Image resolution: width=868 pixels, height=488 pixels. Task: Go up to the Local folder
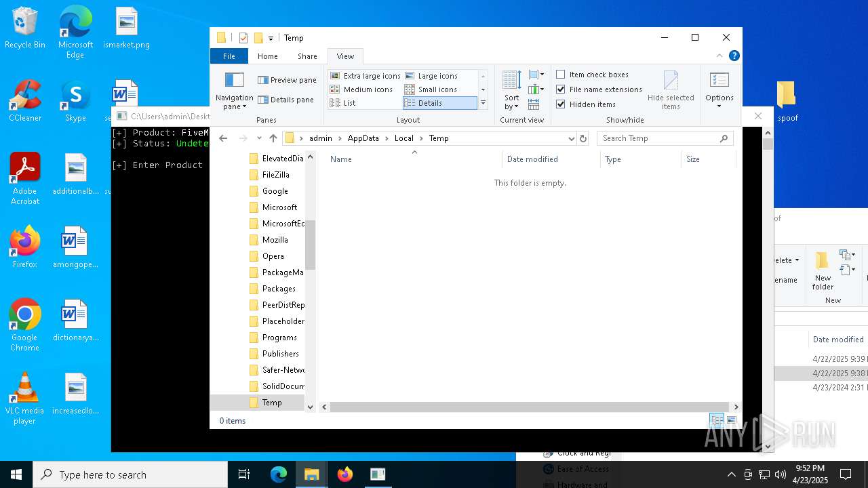[273, 138]
